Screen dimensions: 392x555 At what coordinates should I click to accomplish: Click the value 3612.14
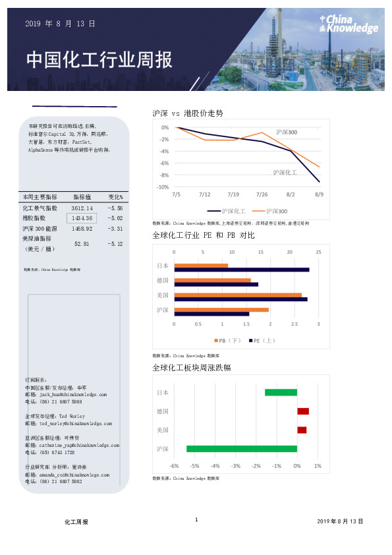click(x=82, y=208)
